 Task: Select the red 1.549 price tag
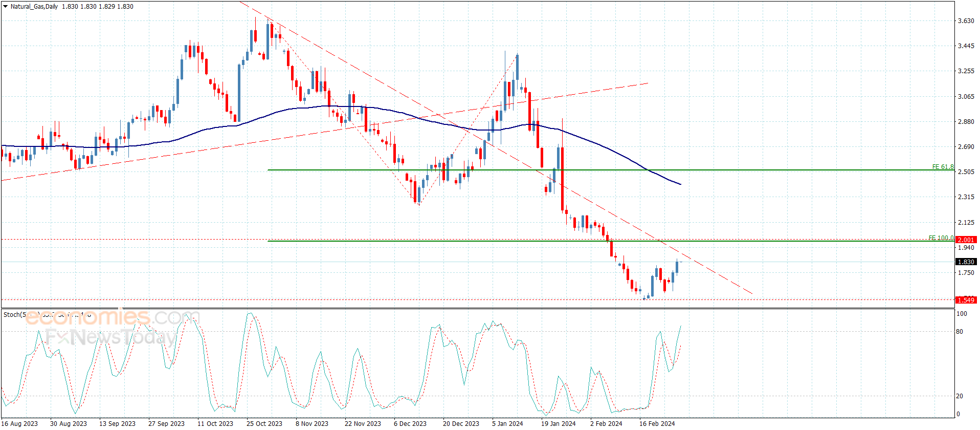coord(966,300)
